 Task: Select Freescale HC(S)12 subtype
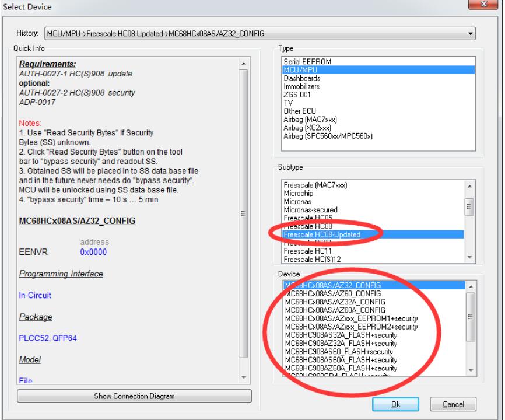click(312, 259)
